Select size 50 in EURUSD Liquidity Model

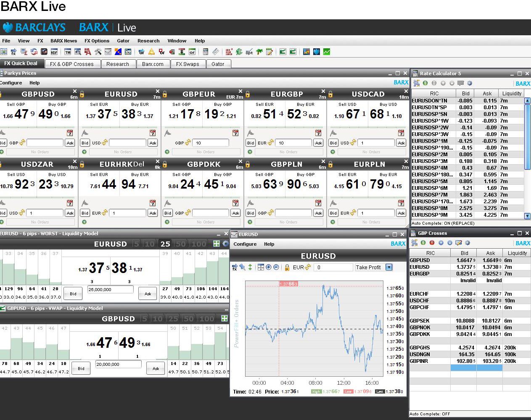[180, 244]
